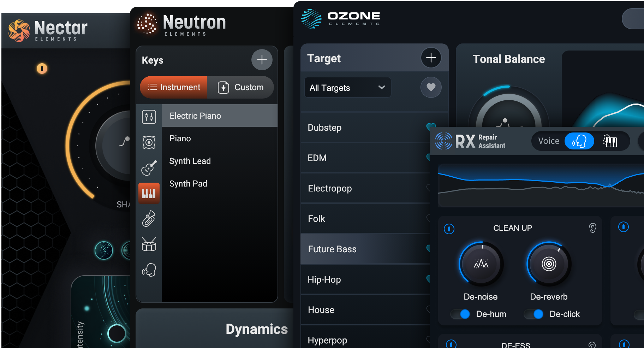The width and height of the screenshot is (644, 348).
Task: Choose the Drums instrument category
Action: [x=149, y=244]
